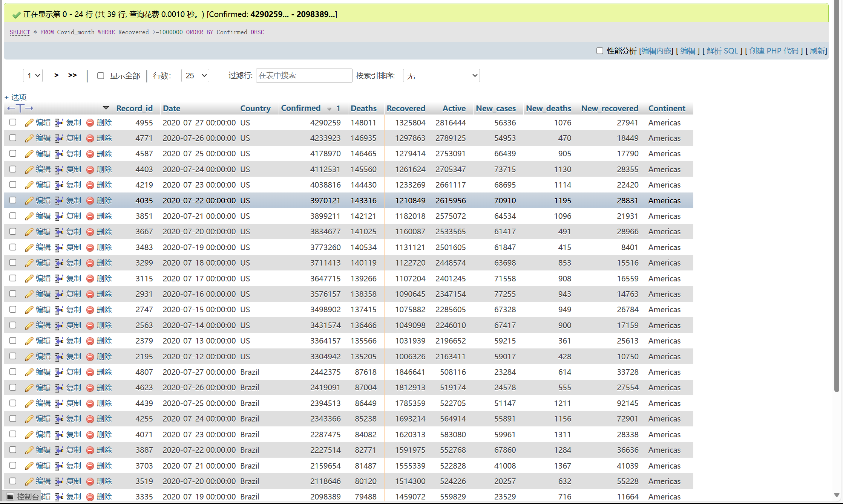Open the 行数 row count dropdown
This screenshot has width=843, height=504.
point(195,76)
